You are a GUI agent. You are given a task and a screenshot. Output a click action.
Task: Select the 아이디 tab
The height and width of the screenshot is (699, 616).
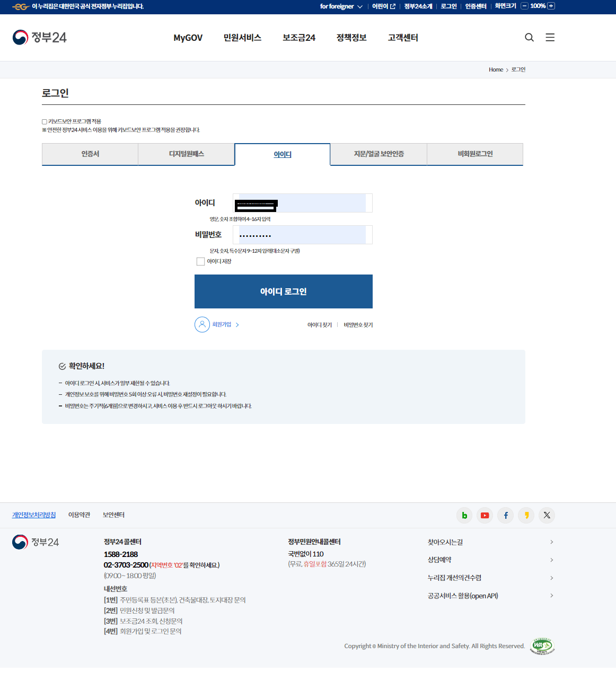(283, 154)
